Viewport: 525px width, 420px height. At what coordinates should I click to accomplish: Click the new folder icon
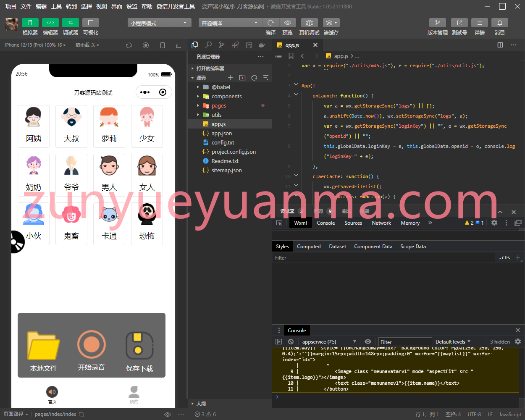point(242,78)
